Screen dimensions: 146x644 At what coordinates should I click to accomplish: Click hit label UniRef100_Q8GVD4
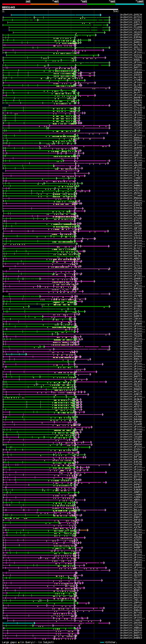[131, 623]
